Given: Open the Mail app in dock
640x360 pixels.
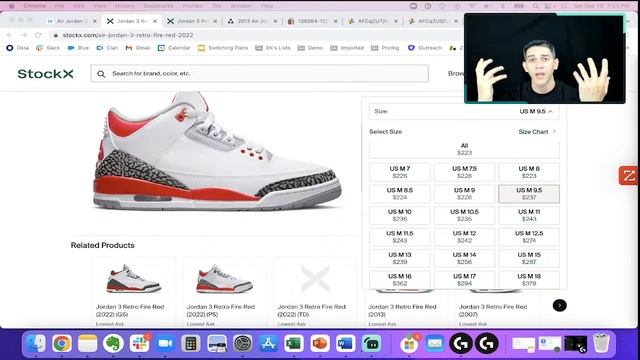Looking at the screenshot, I should coord(435,344).
